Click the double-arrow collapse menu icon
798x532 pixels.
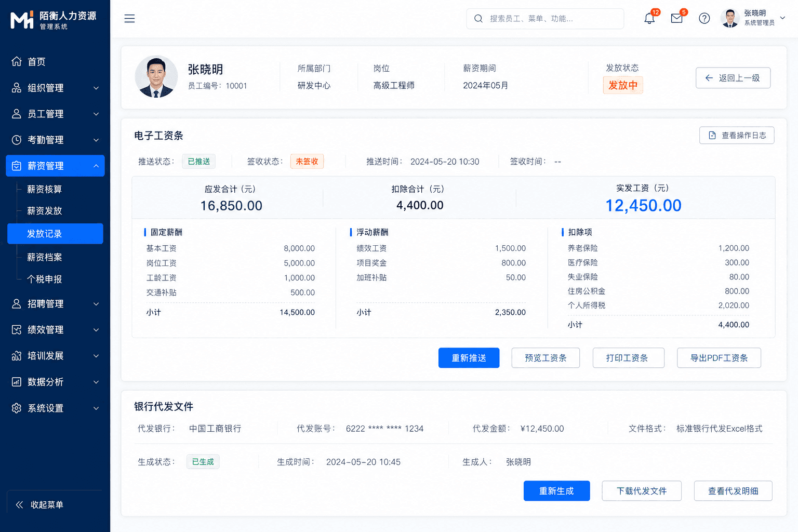[19, 504]
